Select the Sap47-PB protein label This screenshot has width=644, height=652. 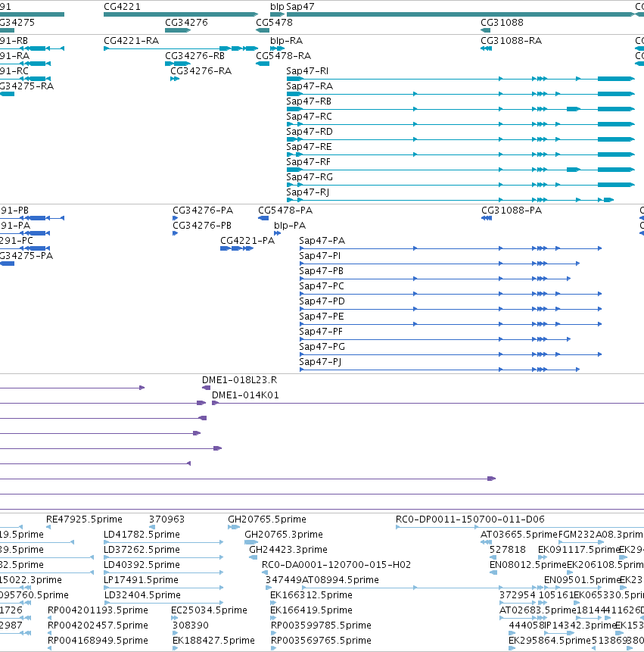[321, 271]
